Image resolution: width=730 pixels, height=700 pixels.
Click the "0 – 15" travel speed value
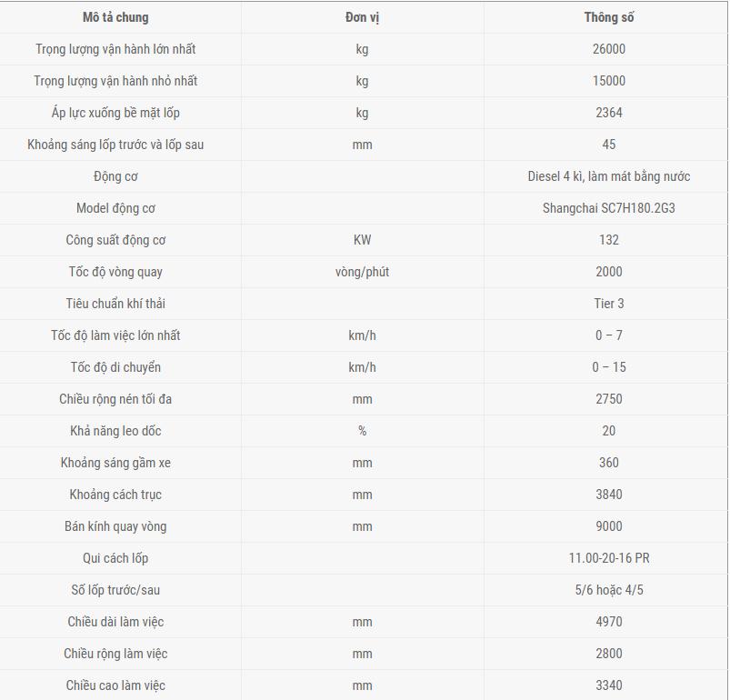pyautogui.click(x=608, y=367)
